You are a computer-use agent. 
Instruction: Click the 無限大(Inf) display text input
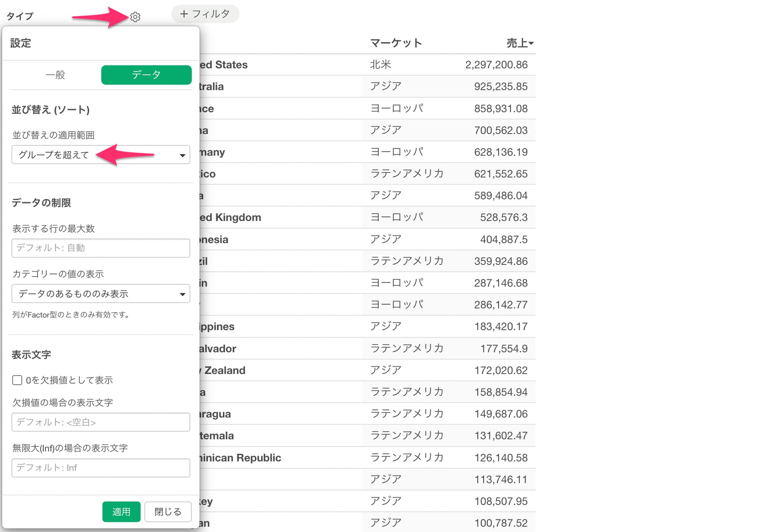click(x=100, y=468)
